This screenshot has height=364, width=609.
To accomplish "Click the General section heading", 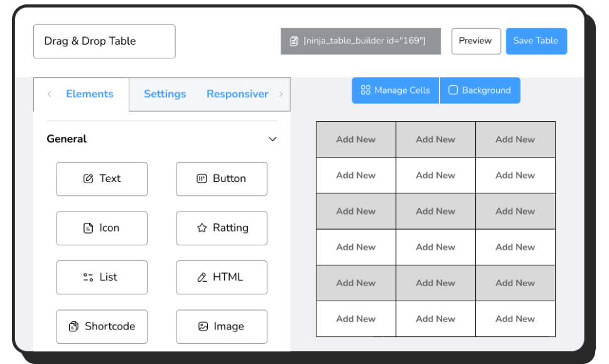I will [x=67, y=139].
